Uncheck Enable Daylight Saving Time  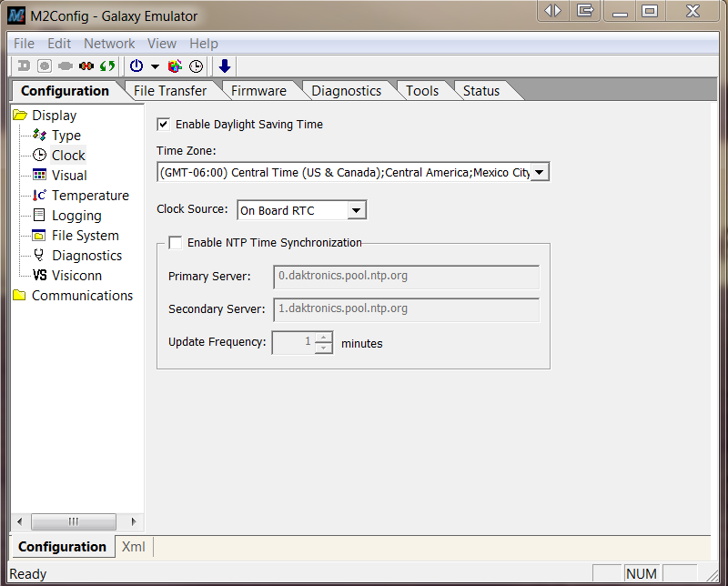click(164, 125)
